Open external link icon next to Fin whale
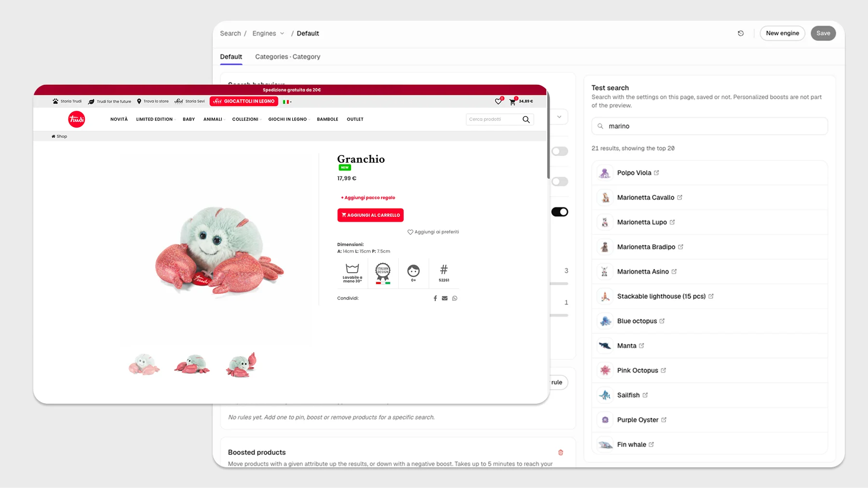The width and height of the screenshot is (868, 488). click(651, 444)
